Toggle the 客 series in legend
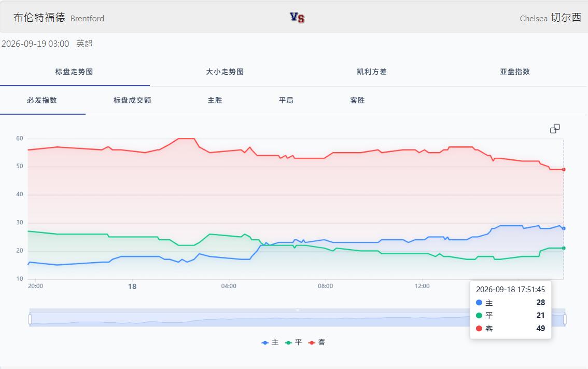Viewport: 588px width, 369px height. click(317, 343)
